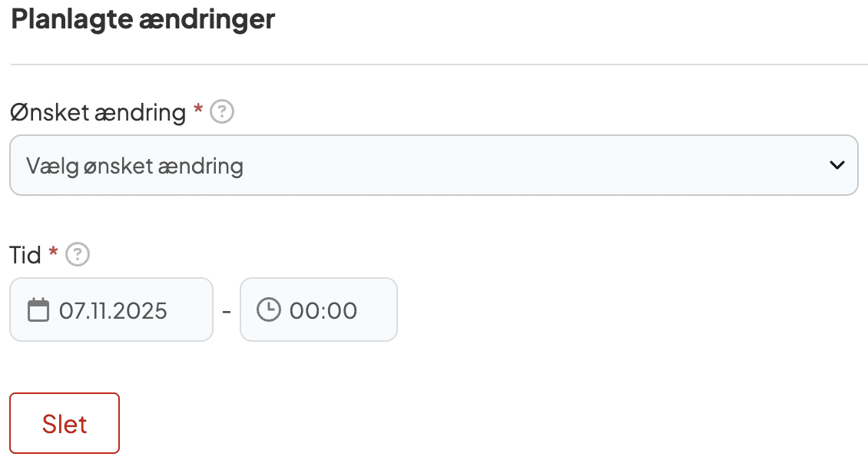Screen dimensions: 868x470
Task: Click the calendar icon in the date field
Action: [x=38, y=310]
